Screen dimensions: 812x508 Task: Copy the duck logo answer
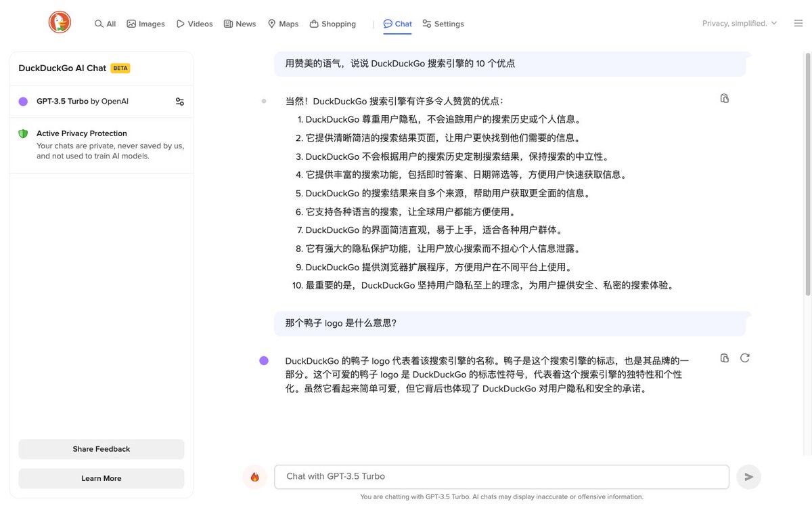725,358
